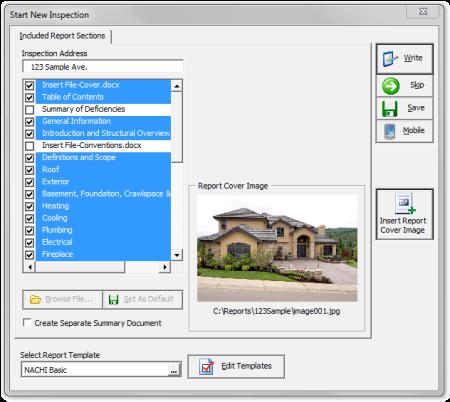Image resolution: width=450 pixels, height=402 pixels.
Task: Click the green Save floppy icon
Action: 389,108
